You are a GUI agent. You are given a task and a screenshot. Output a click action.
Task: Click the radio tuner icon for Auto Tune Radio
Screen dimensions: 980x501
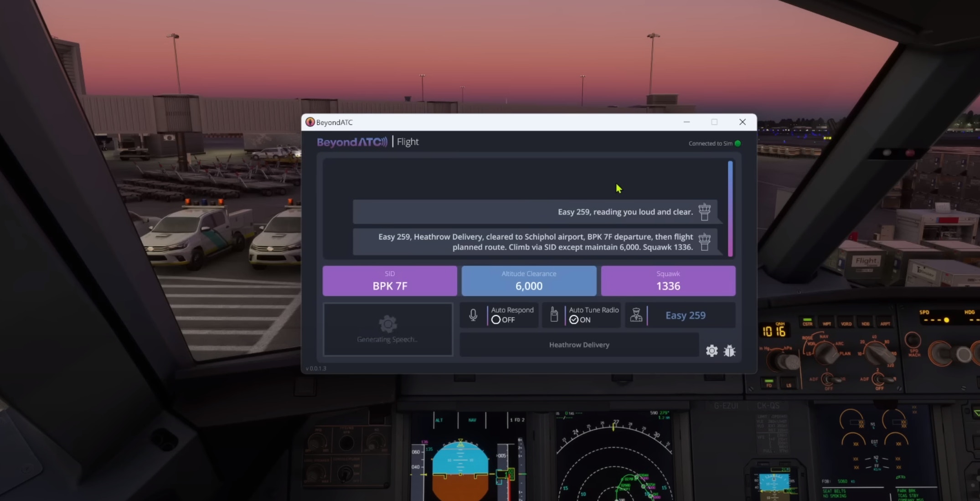point(554,314)
